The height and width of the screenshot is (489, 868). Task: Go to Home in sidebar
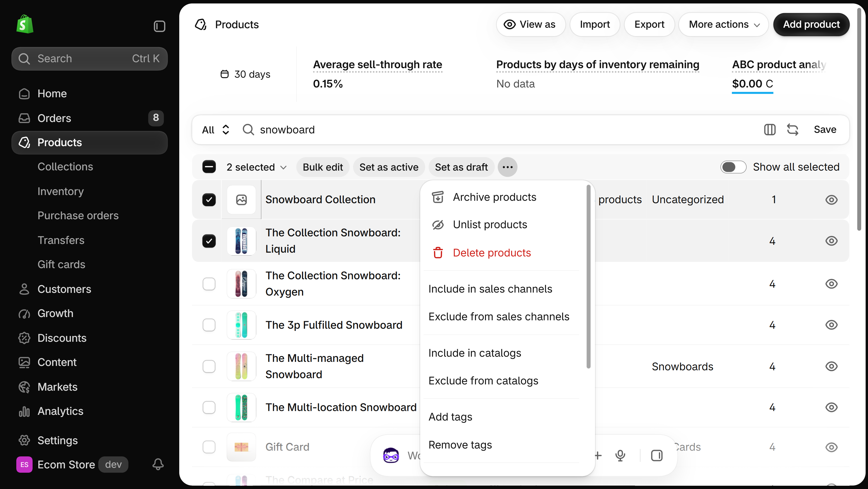89,93
